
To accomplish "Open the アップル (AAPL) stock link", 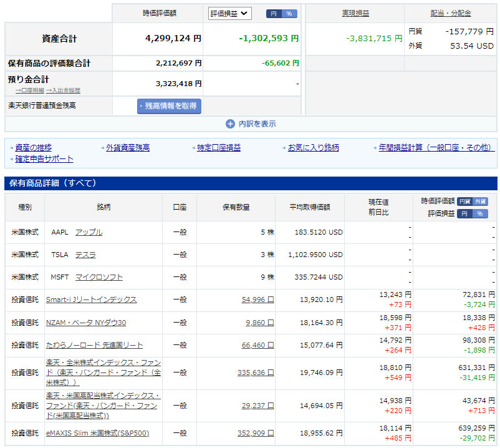I will (89, 232).
